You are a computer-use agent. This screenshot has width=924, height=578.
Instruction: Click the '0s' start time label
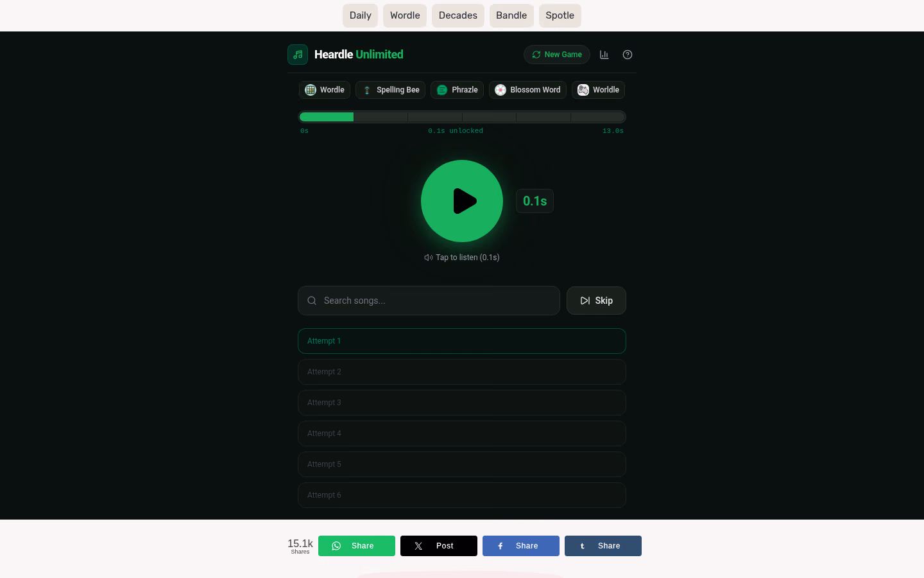304,131
